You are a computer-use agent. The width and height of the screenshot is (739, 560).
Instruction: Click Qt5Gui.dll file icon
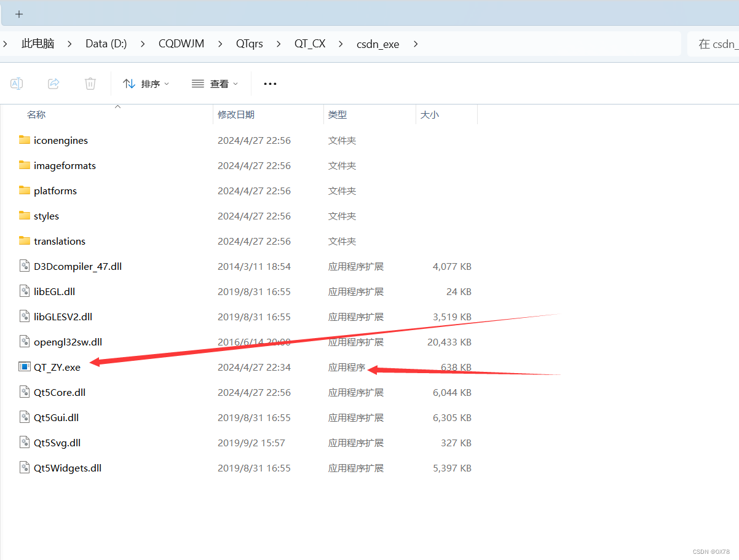tap(25, 417)
